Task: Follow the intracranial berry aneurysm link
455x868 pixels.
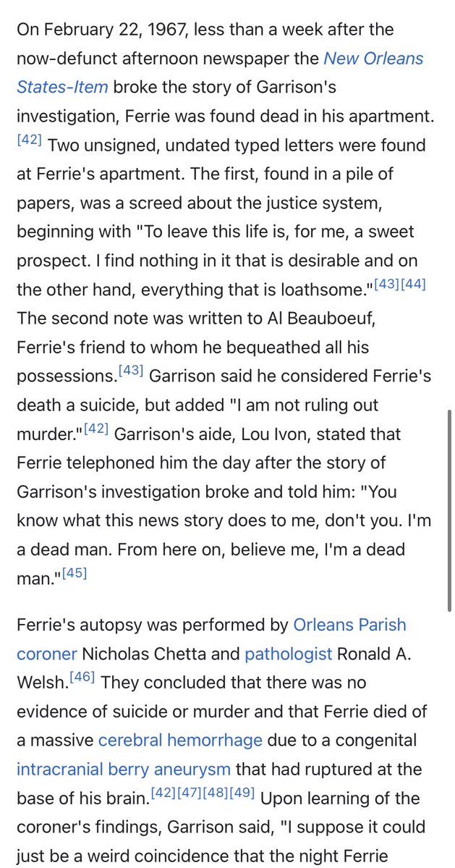Action: click(x=124, y=769)
